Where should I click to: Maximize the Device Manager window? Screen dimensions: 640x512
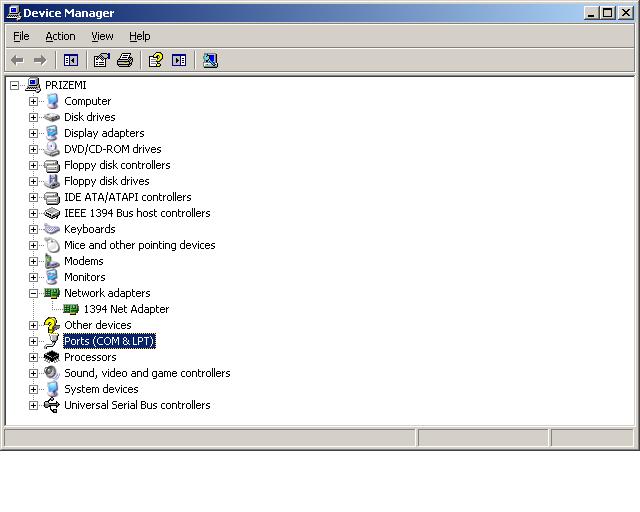pos(607,13)
